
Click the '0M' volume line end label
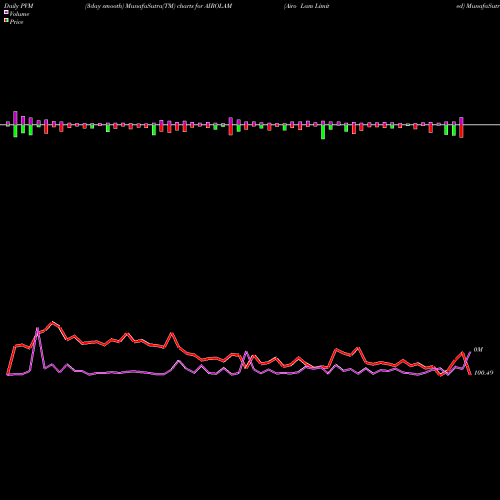pos(478,350)
